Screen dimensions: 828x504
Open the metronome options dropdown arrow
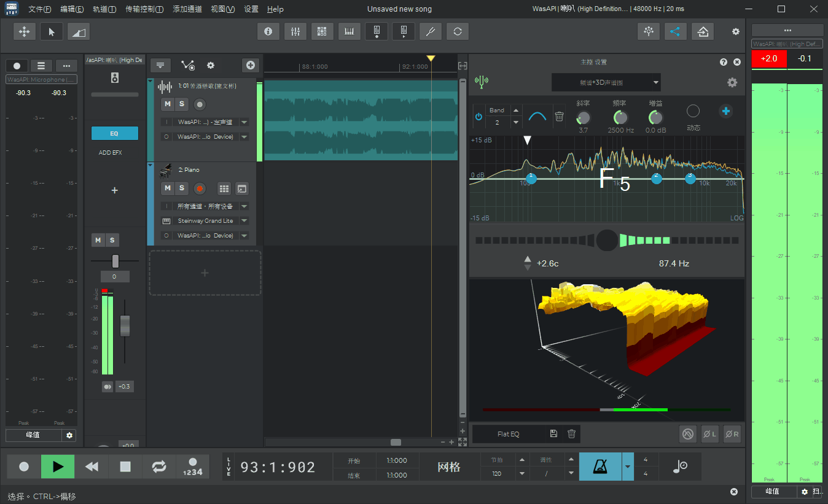point(628,467)
